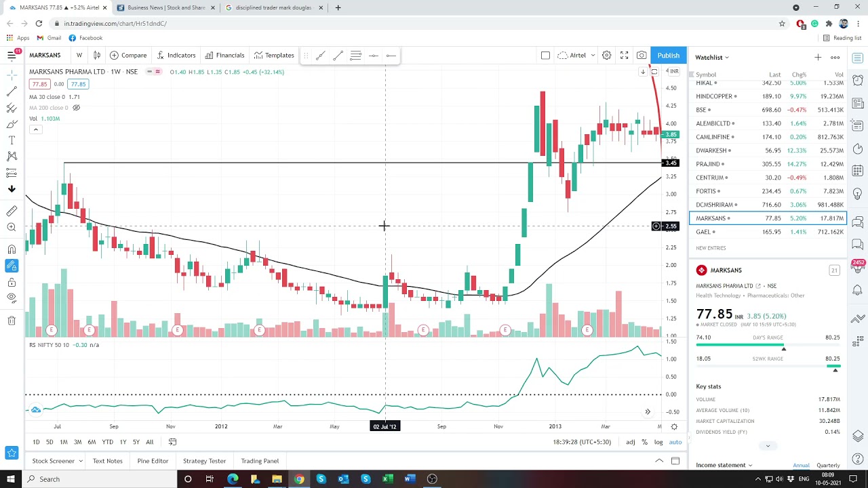Image resolution: width=868 pixels, height=488 pixels.
Task: Open the Alerts alarm clock panel
Action: [858, 80]
